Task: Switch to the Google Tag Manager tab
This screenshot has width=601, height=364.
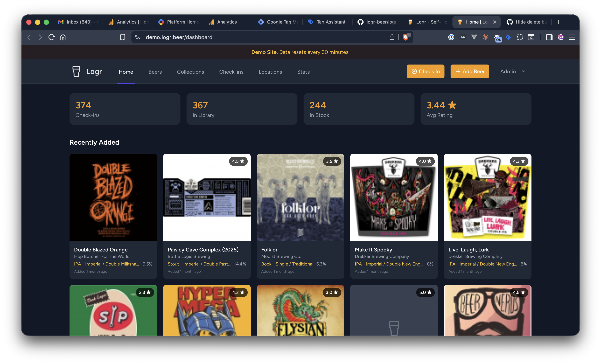Action: 278,22
